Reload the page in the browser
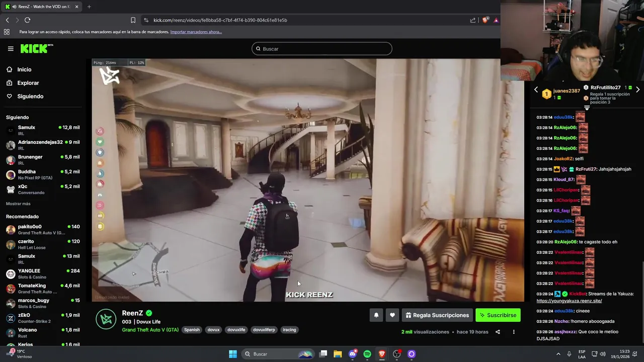The width and height of the screenshot is (644, 362). (27, 20)
